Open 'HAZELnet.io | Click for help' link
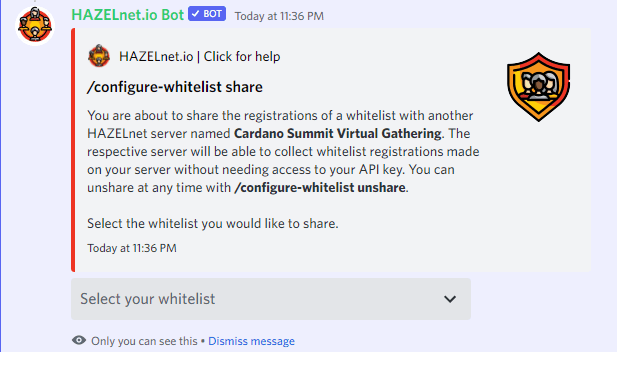Image resolution: width=617 pixels, height=365 pixels. tap(200, 57)
